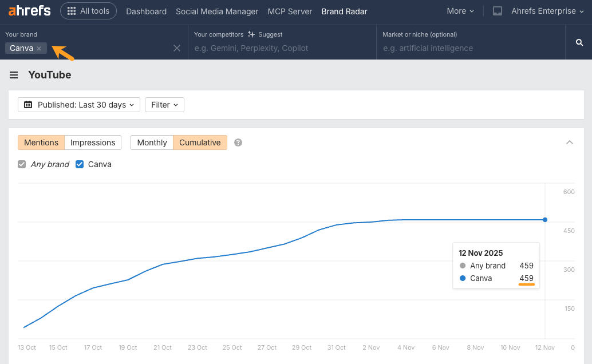Switch to the Impressions tab
The height and width of the screenshot is (364, 592).
tap(92, 142)
